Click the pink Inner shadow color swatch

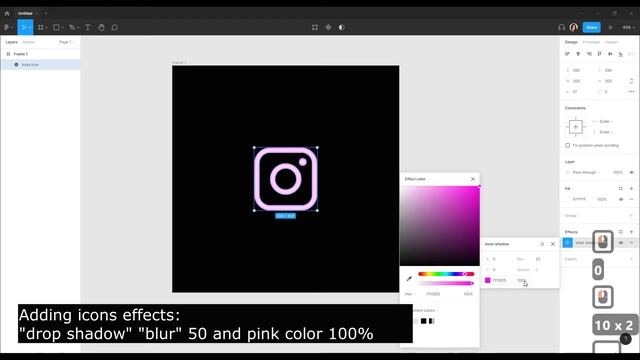(487, 280)
